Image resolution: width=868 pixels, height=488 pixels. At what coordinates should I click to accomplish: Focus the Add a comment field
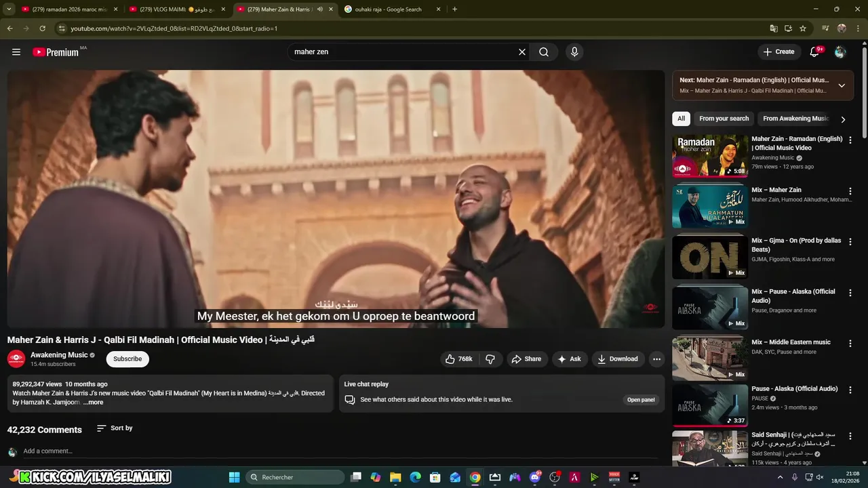[x=339, y=451]
